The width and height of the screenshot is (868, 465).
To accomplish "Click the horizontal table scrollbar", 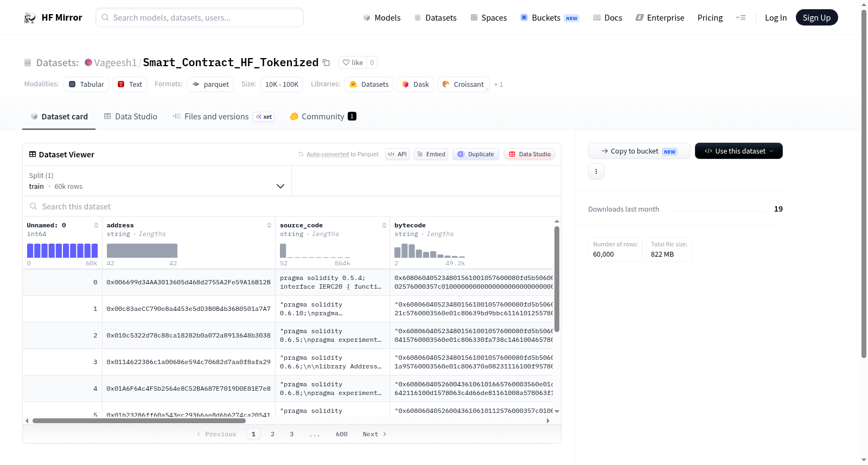I will [x=139, y=421].
